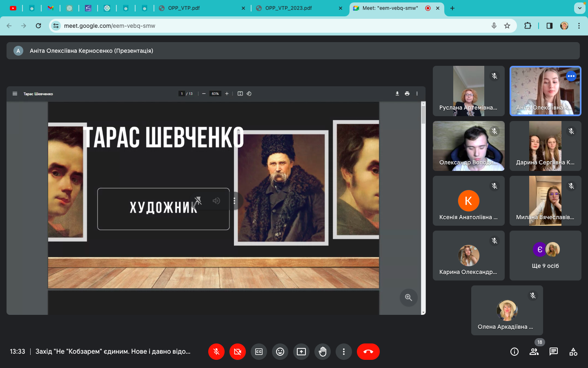Raise hand in the meeting
This screenshot has width=588, height=368.
point(323,352)
